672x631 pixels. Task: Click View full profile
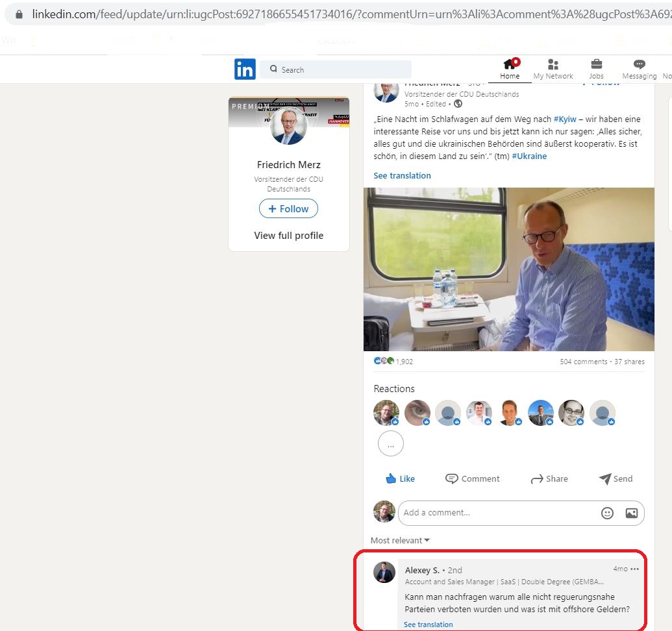pyautogui.click(x=288, y=235)
